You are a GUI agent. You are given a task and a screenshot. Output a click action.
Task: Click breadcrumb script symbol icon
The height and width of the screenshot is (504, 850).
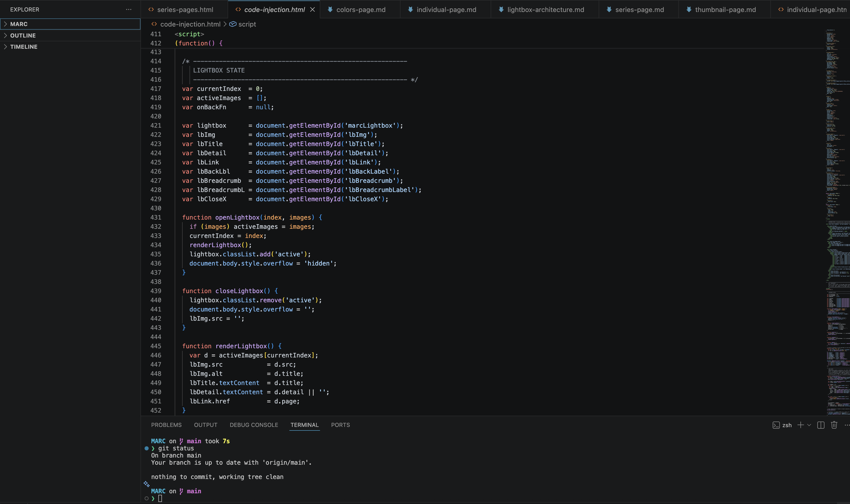(x=233, y=24)
